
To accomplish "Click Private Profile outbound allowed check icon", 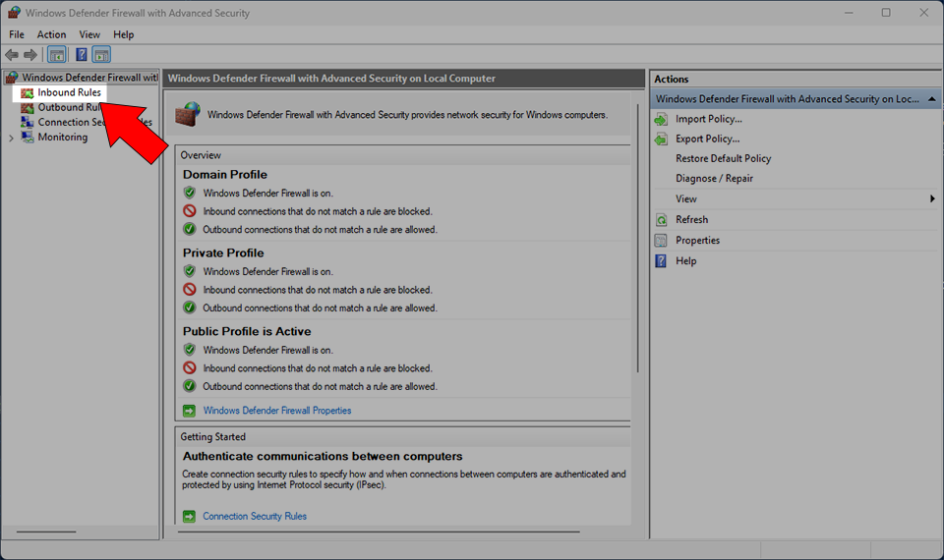I will (190, 308).
